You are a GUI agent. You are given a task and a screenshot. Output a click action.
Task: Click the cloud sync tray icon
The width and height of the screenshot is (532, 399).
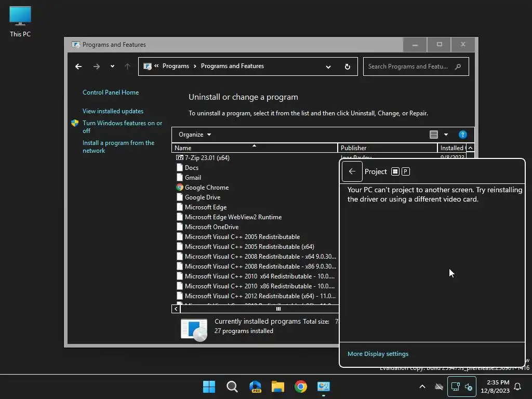(439, 387)
